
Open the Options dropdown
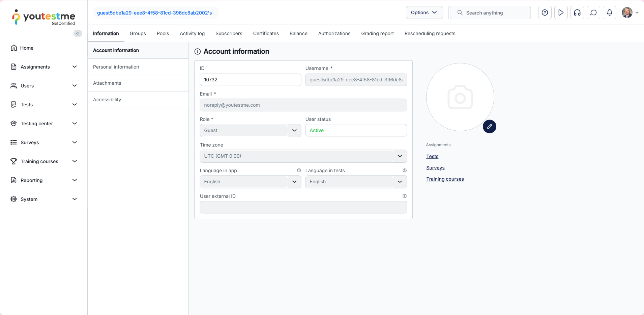click(x=424, y=12)
